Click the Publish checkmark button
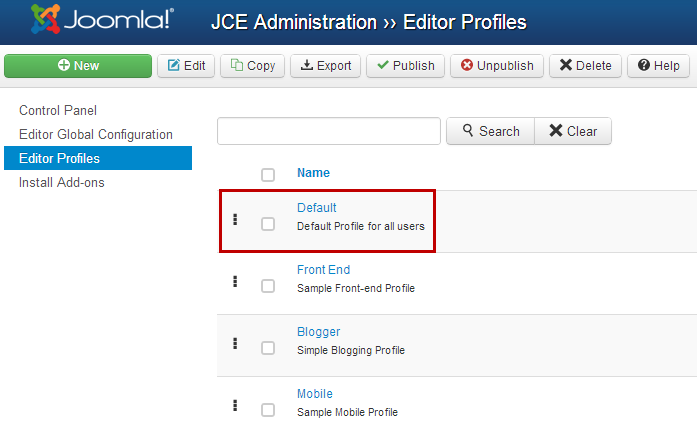The height and width of the screenshot is (436, 697). (x=405, y=66)
